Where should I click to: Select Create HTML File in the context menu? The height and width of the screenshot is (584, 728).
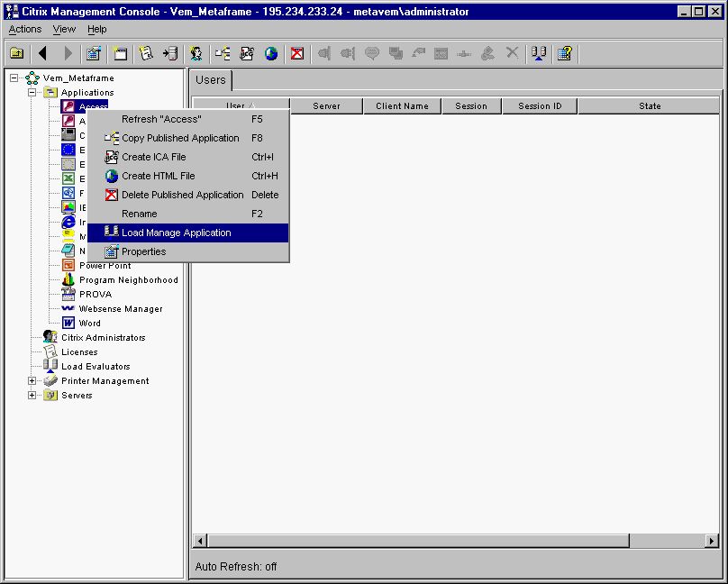click(188, 176)
